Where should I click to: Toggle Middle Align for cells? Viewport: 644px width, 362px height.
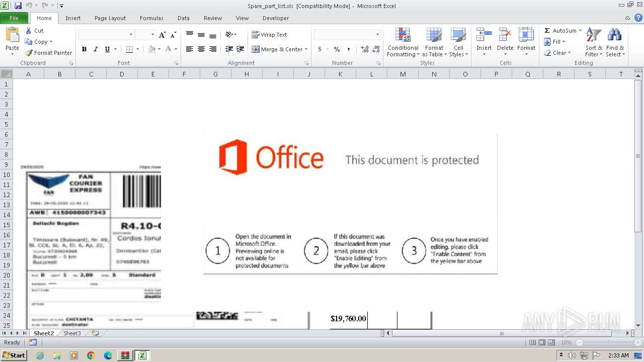tap(201, 35)
